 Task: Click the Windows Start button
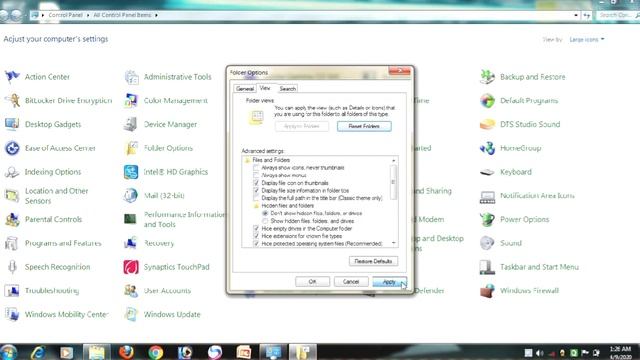click(8, 352)
